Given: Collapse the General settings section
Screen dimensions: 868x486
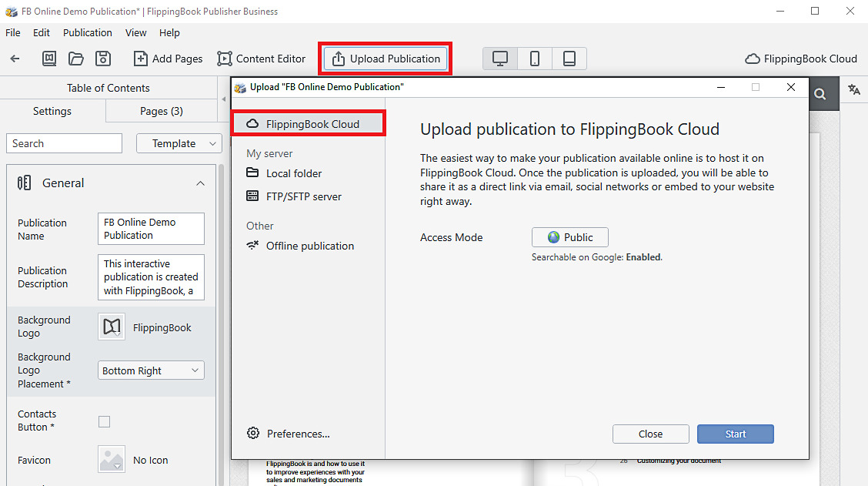Looking at the screenshot, I should point(200,183).
